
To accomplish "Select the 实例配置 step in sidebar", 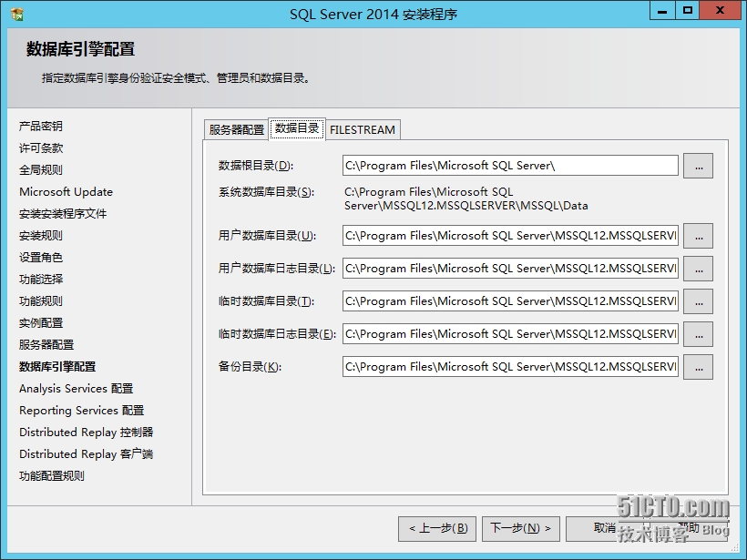I will pos(40,323).
